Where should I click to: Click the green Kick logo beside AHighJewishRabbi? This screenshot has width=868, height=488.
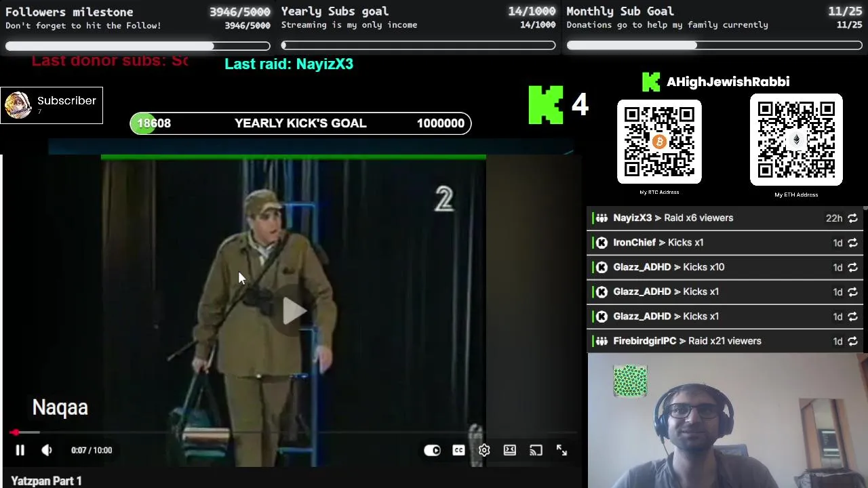(651, 82)
